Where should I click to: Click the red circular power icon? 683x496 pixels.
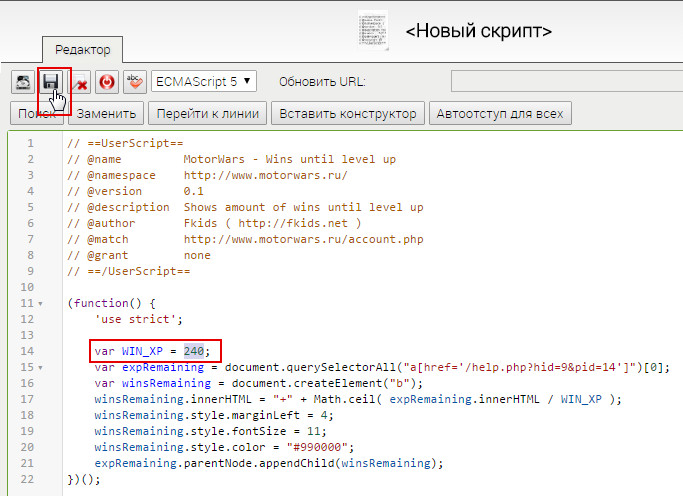(107, 82)
